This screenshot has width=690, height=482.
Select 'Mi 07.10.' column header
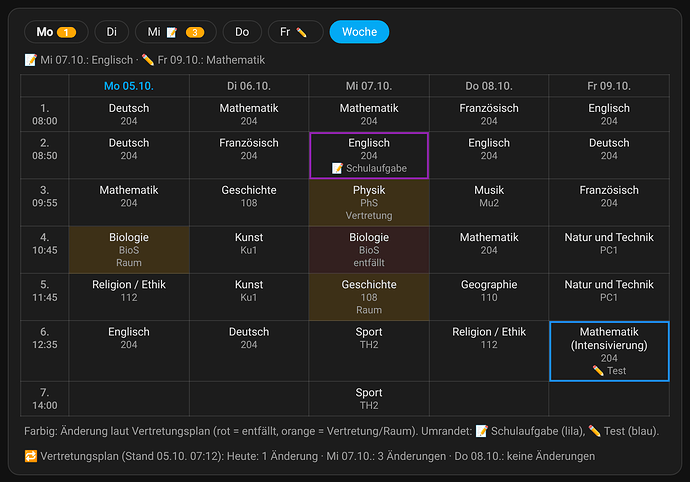point(369,86)
